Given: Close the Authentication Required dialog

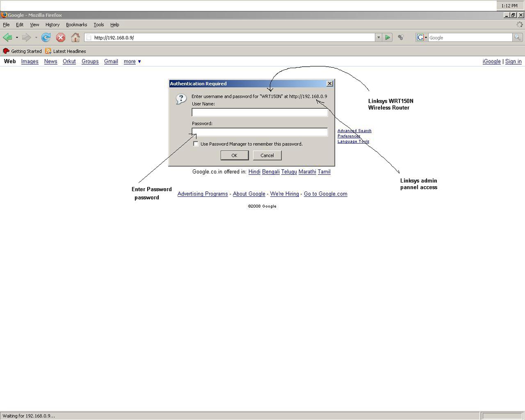Looking at the screenshot, I should [x=330, y=84].
